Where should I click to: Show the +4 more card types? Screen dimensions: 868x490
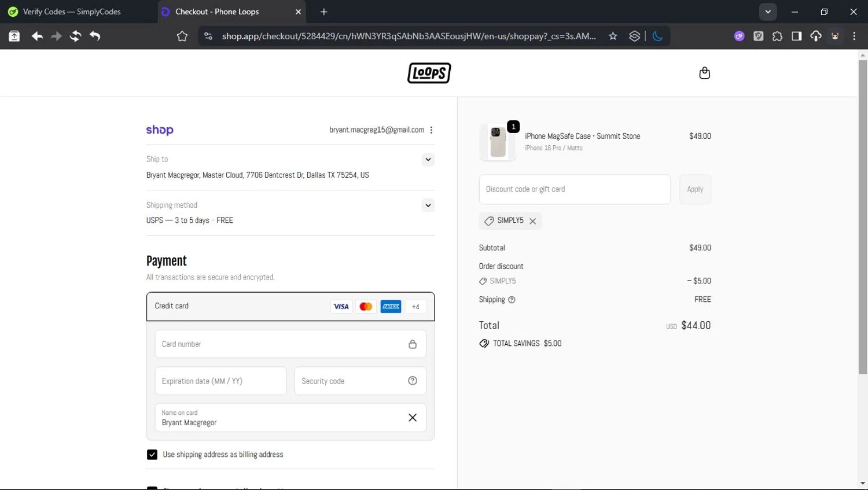click(x=415, y=307)
